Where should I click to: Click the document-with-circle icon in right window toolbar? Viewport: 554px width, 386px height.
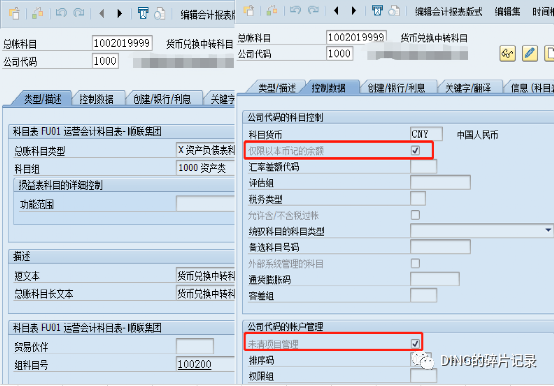tap(394, 11)
